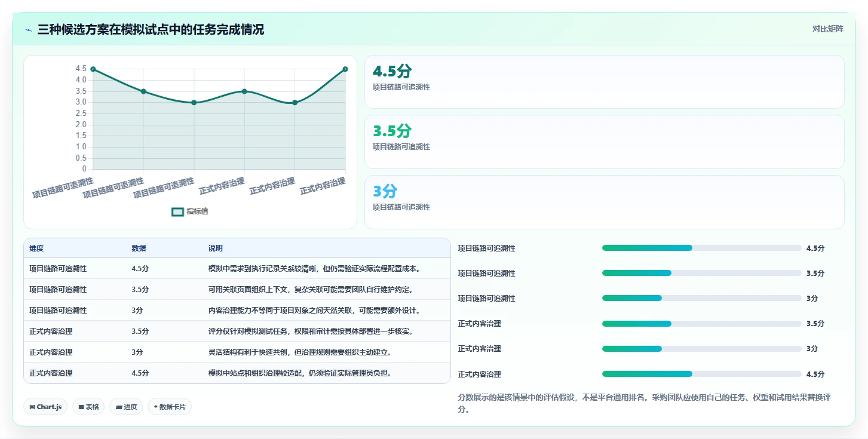Click the 项目链路可追溯性 3.5分 progress bar
Image resolution: width=868 pixels, height=439 pixels.
pyautogui.click(x=702, y=273)
